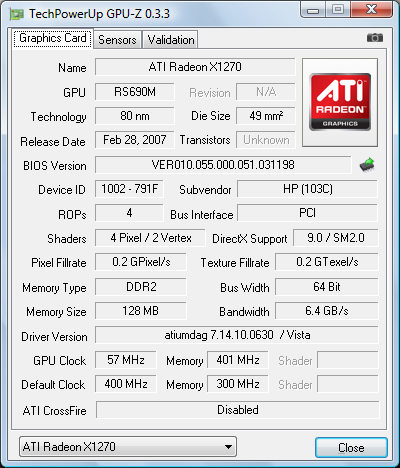
Task: Click the Die Size value 49 mm²
Action: click(266, 116)
